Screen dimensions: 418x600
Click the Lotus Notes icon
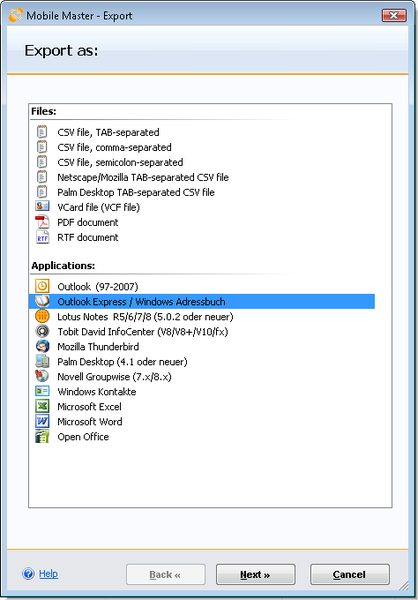42,316
